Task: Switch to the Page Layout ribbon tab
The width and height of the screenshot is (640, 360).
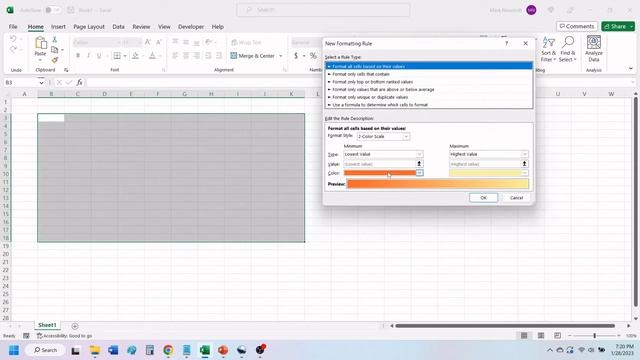Action: pos(89,27)
